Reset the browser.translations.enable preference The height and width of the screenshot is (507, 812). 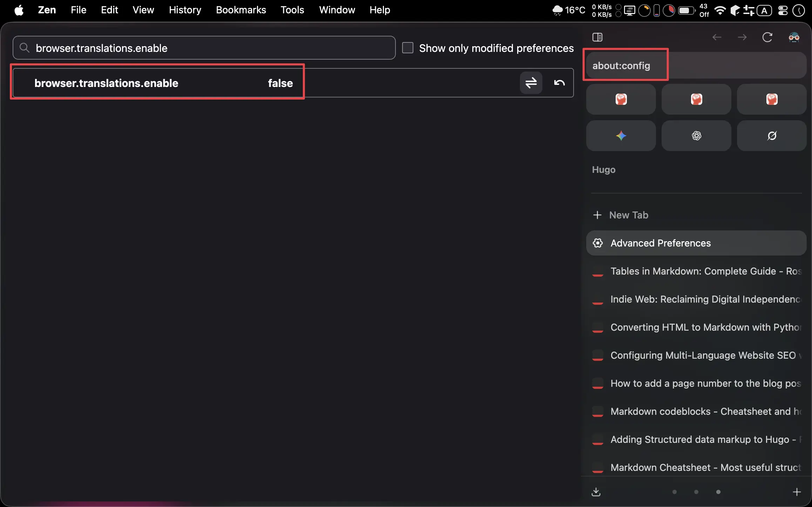(x=559, y=83)
